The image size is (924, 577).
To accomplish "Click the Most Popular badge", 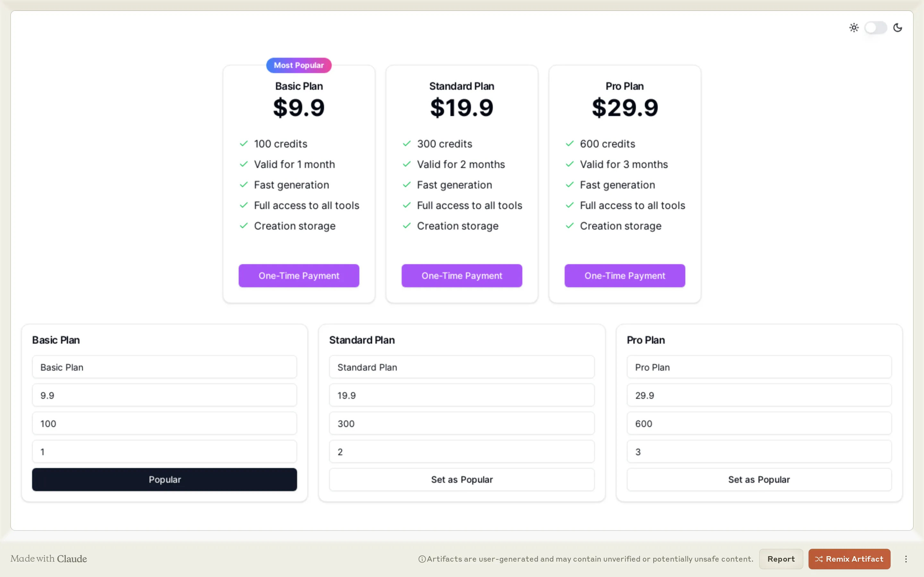I will 299,65.
